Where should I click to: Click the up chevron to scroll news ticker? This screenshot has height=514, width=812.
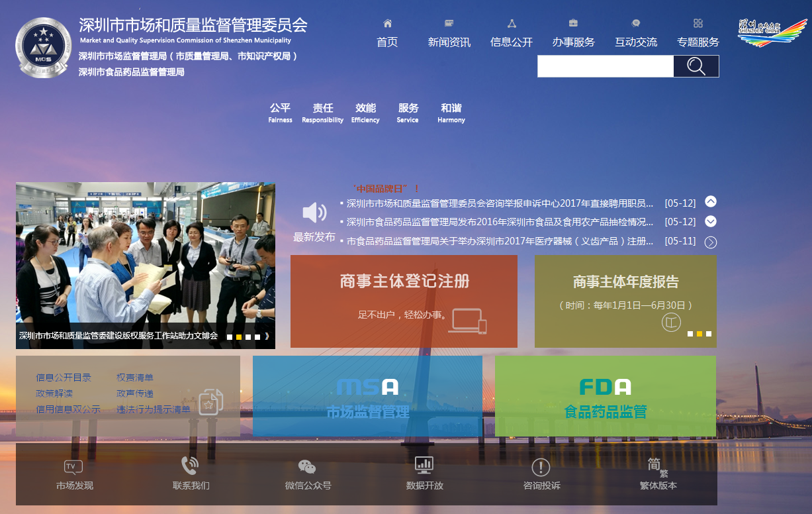pyautogui.click(x=711, y=202)
